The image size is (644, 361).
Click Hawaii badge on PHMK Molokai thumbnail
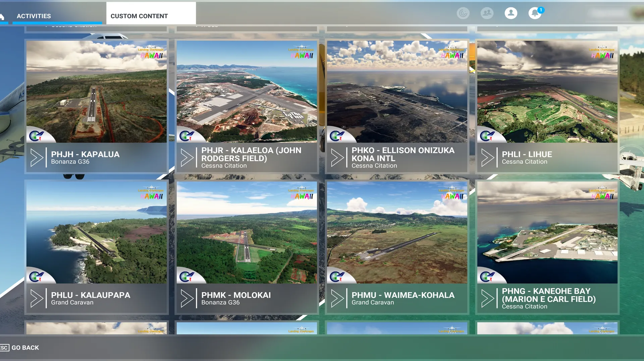(x=301, y=193)
